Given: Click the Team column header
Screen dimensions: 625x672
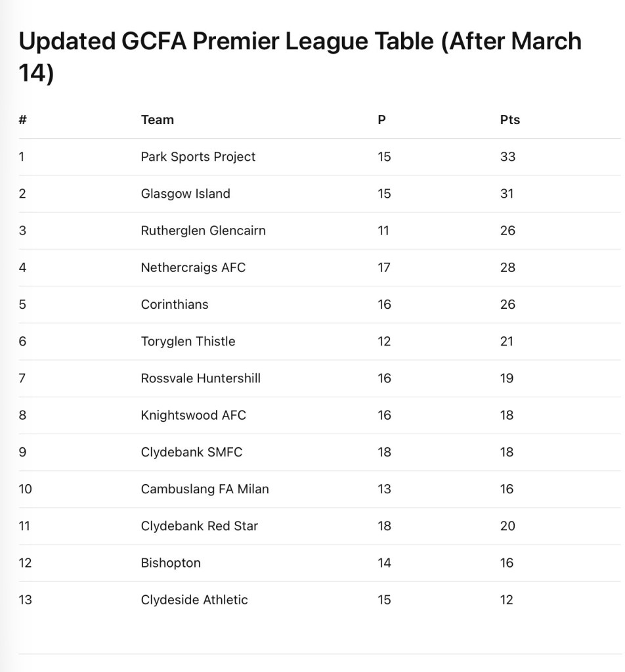Looking at the screenshot, I should pyautogui.click(x=158, y=120).
